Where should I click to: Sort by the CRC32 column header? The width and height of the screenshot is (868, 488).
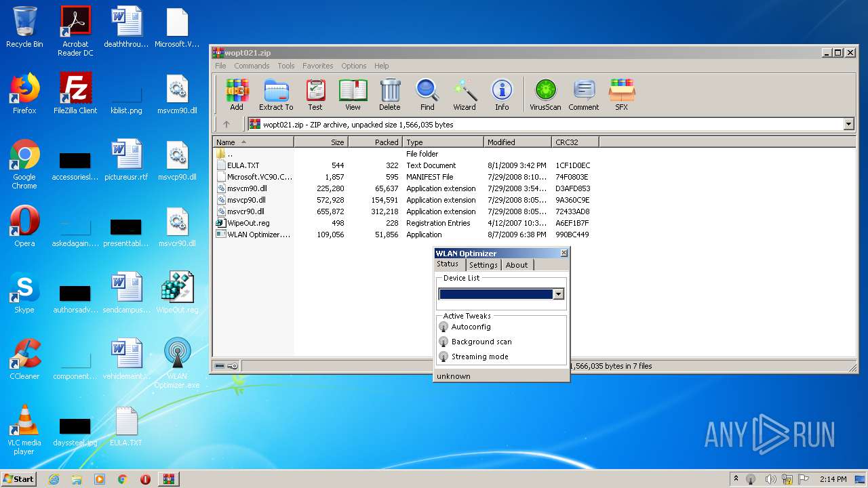(576, 142)
